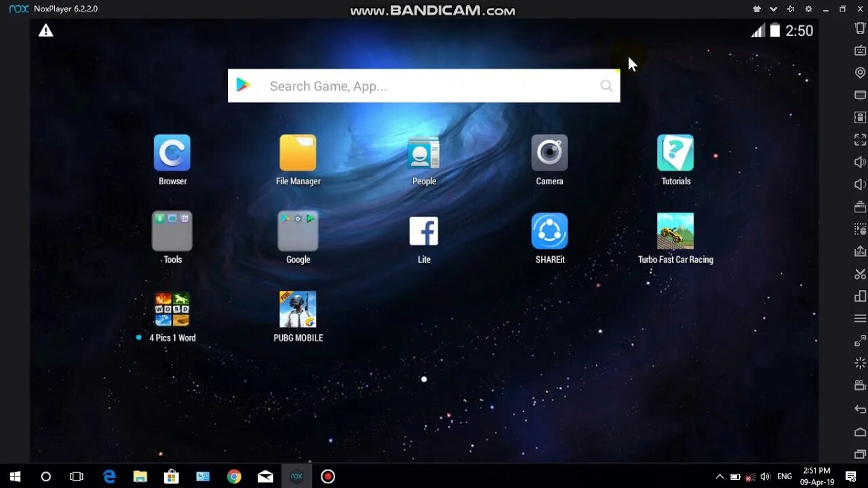Open Mail app from taskbar
Screen dimensions: 868x488
point(265,476)
